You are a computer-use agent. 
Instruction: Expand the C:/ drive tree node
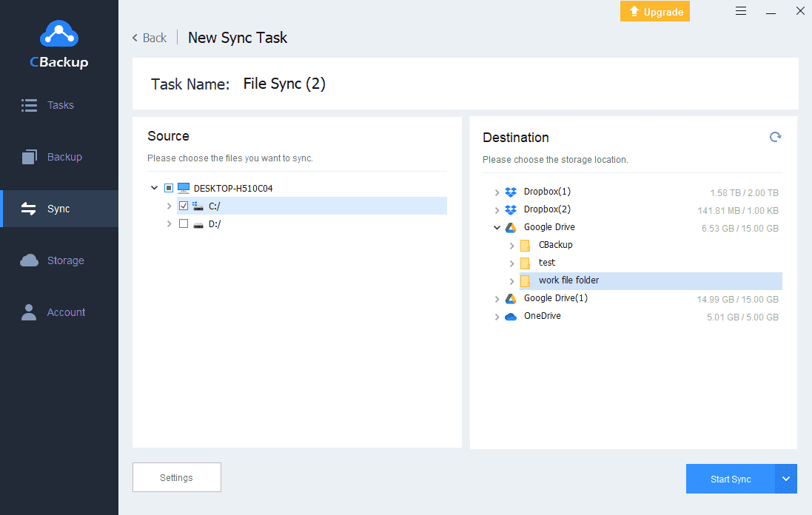pyautogui.click(x=169, y=206)
